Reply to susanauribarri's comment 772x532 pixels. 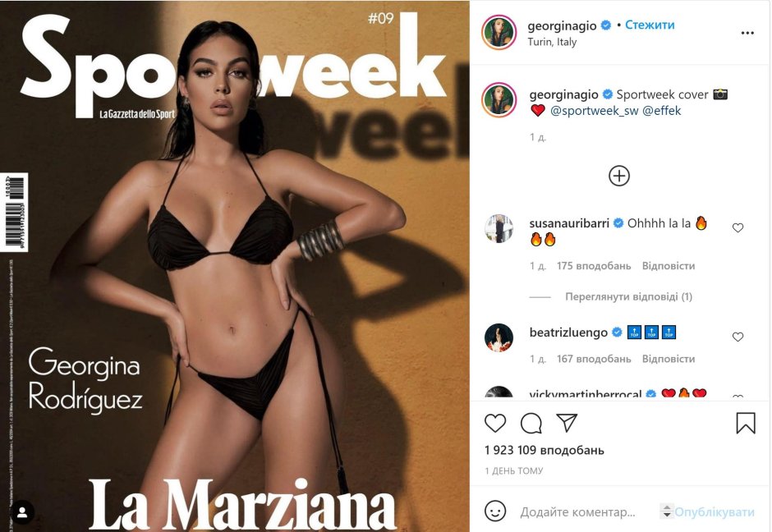[x=669, y=266]
